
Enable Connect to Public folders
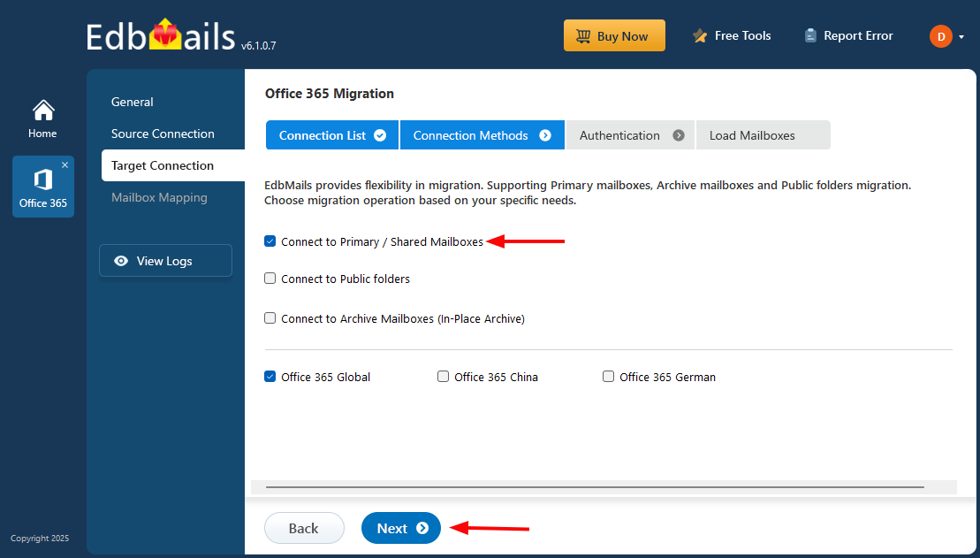(270, 279)
